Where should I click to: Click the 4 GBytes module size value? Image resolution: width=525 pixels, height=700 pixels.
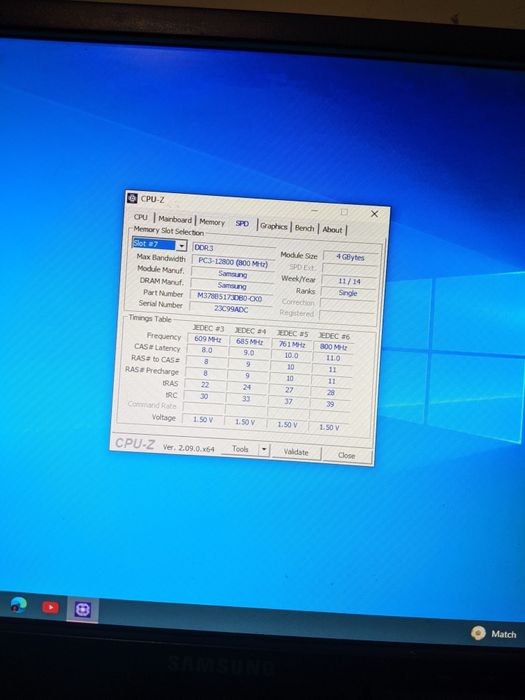[x=350, y=257]
